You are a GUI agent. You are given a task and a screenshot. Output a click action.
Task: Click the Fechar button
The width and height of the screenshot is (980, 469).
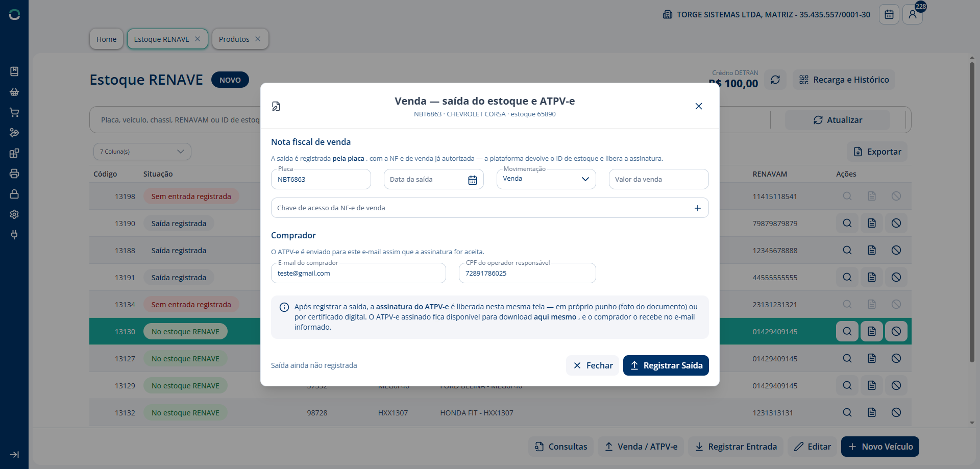593,365
